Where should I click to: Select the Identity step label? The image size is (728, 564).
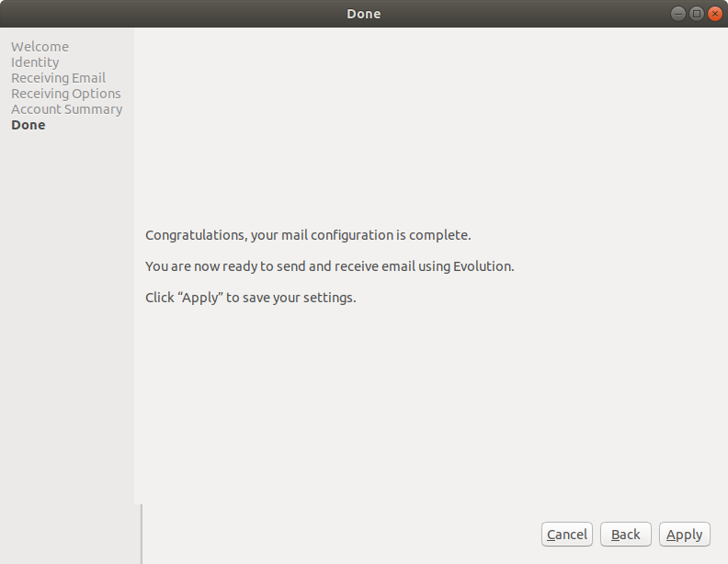(x=35, y=62)
